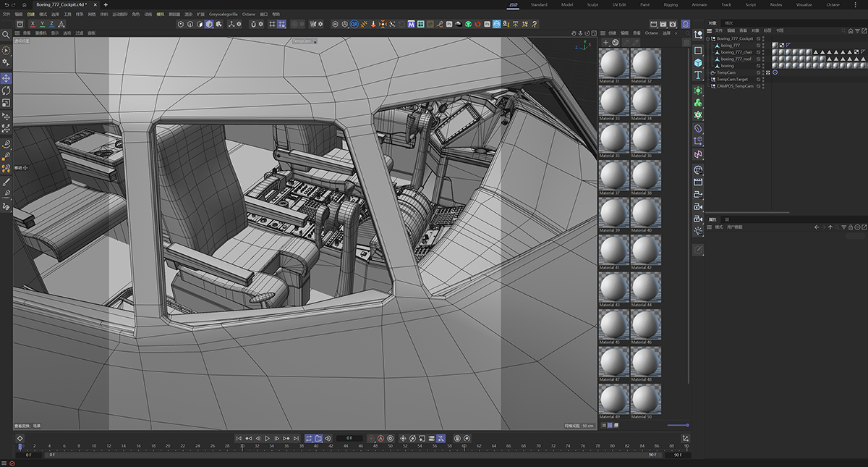The height and width of the screenshot is (467, 868).
Task: Switch to the Sculpt layout tab
Action: click(x=592, y=4)
